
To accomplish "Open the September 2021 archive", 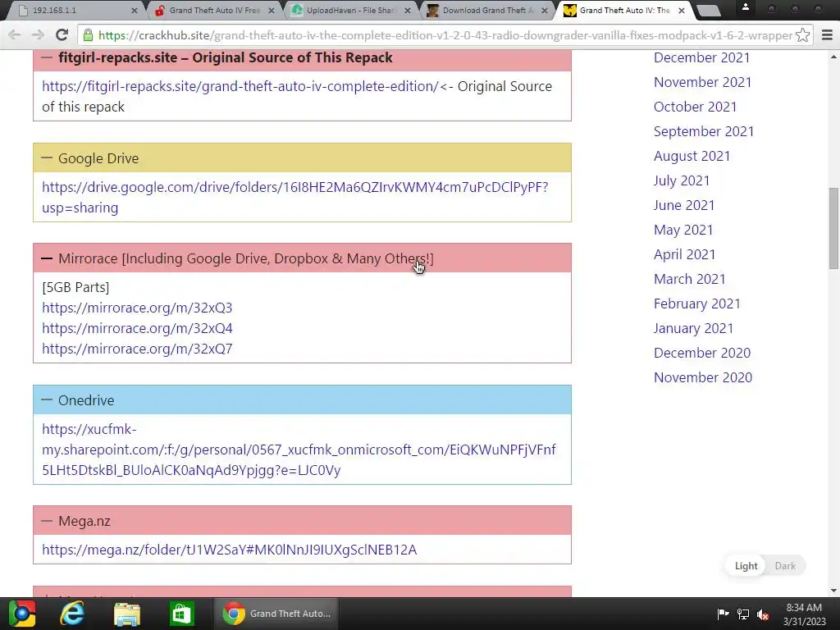I will coord(704,131).
